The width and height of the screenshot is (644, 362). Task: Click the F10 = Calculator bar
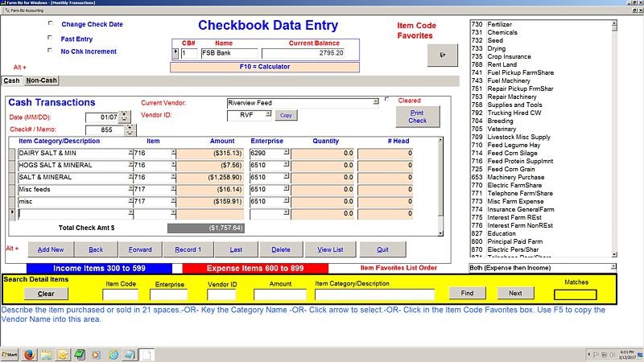(x=265, y=67)
